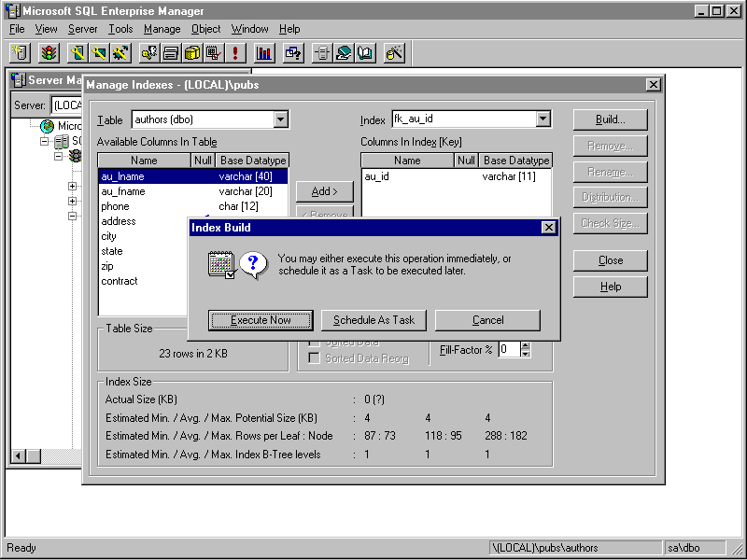Open the Tools menu

tap(120, 29)
